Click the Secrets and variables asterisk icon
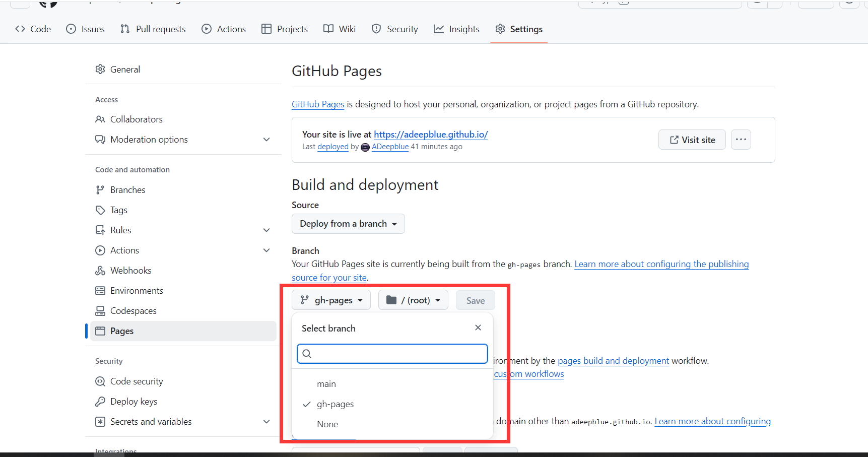 tap(100, 422)
